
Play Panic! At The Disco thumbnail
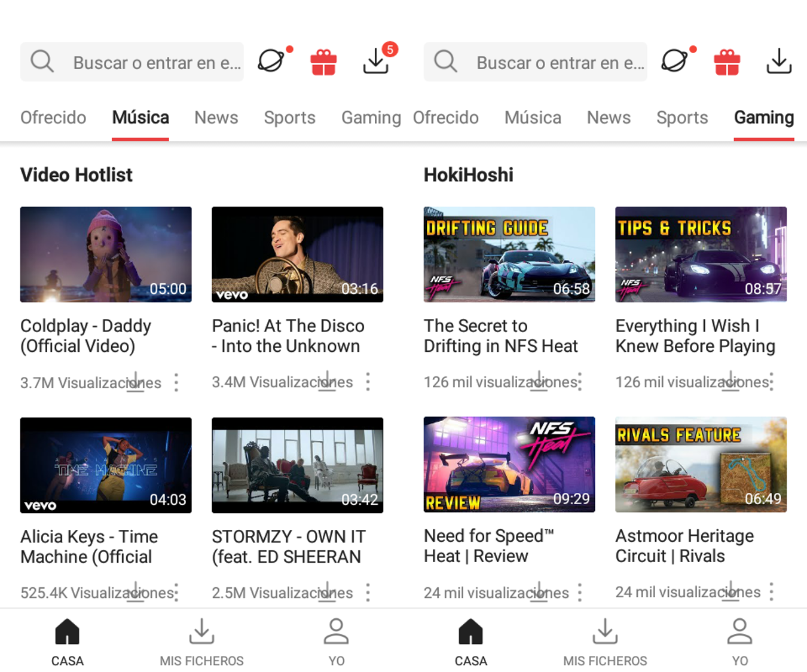298,254
